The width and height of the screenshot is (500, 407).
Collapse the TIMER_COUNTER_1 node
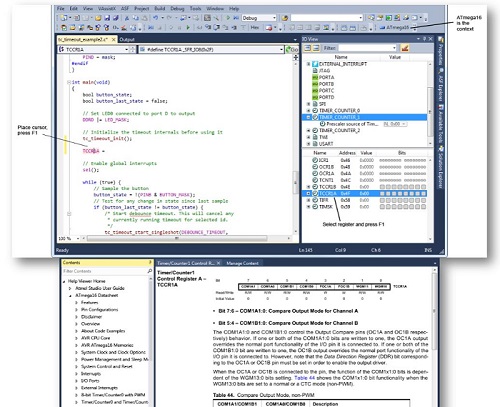pyautogui.click(x=309, y=117)
